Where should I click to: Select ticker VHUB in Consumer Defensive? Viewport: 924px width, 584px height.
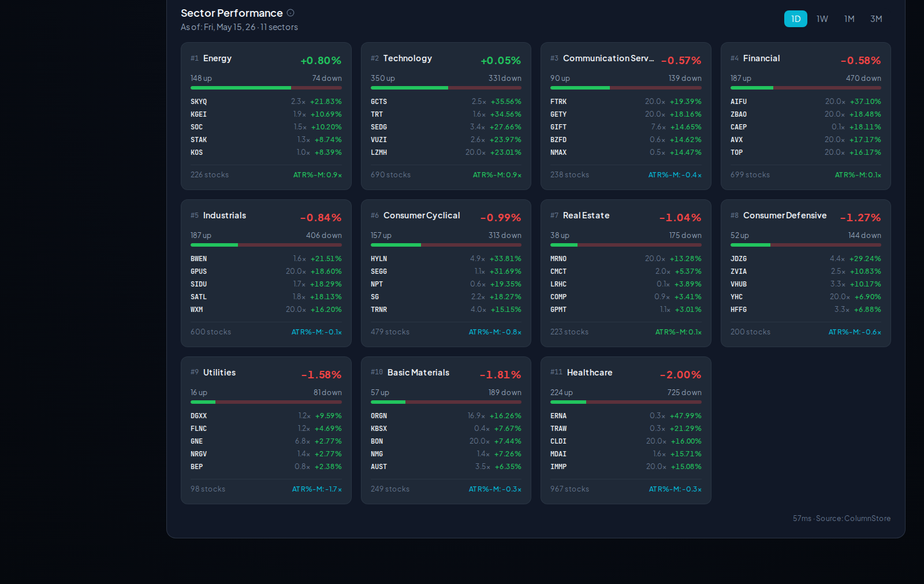click(x=739, y=284)
